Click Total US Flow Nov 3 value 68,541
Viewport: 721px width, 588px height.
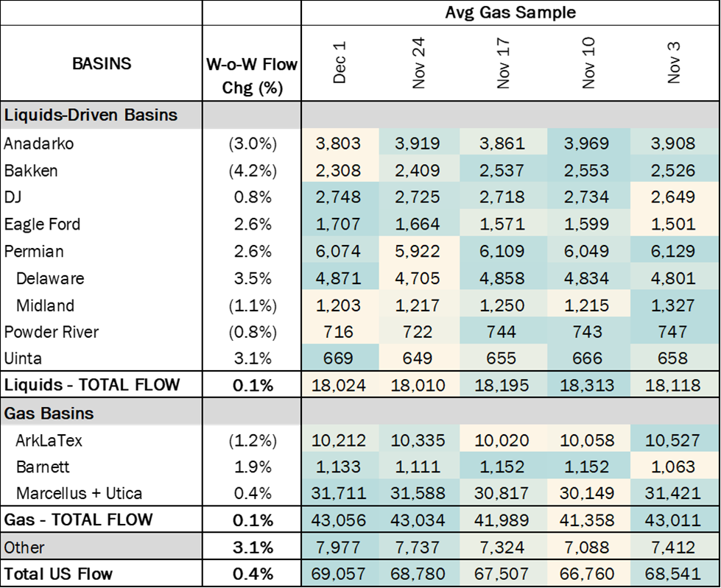coord(673,574)
